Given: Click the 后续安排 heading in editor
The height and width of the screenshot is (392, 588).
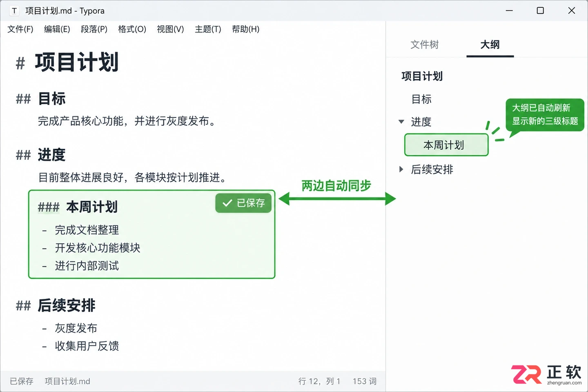Looking at the screenshot, I should pyautogui.click(x=67, y=305).
